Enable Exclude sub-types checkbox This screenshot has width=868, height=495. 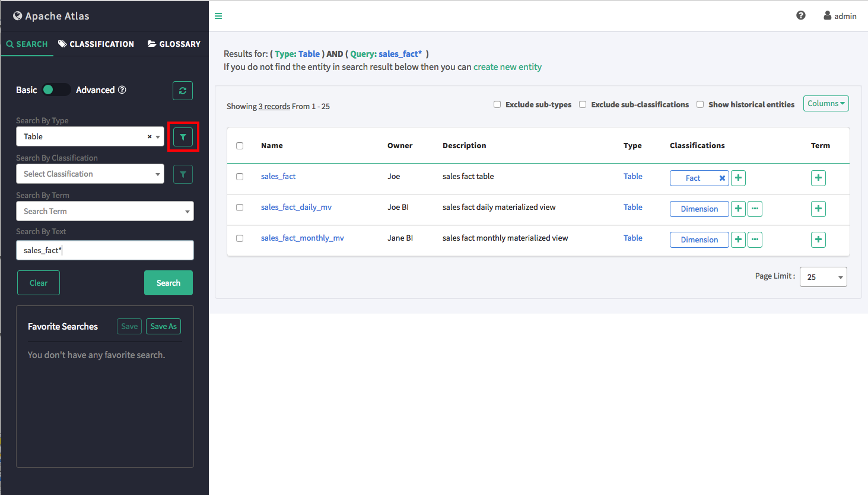click(497, 104)
